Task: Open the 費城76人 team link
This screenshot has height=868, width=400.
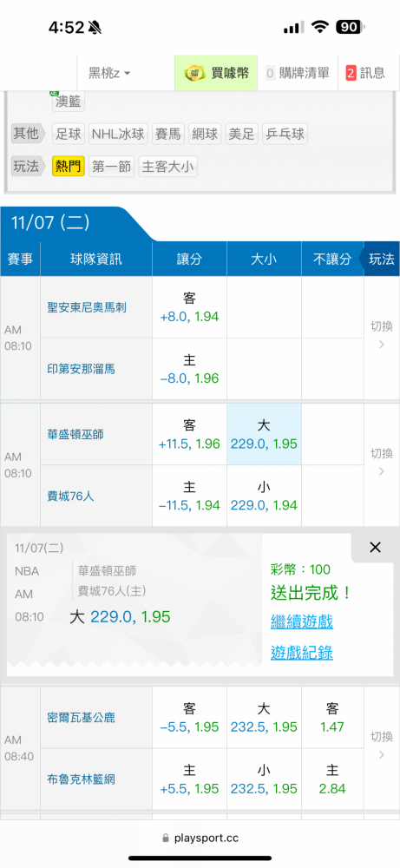Action: click(x=70, y=496)
